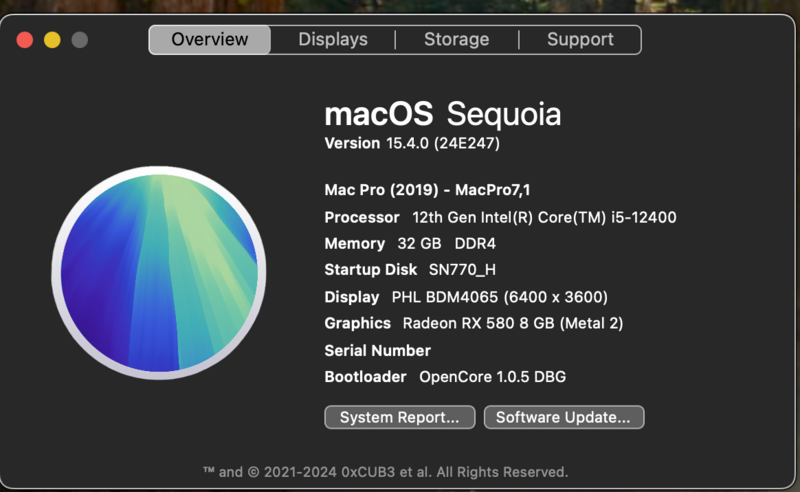Screen dimensions: 800x492
Task: Click the Display PHL BDM4065 entry
Action: (x=466, y=297)
